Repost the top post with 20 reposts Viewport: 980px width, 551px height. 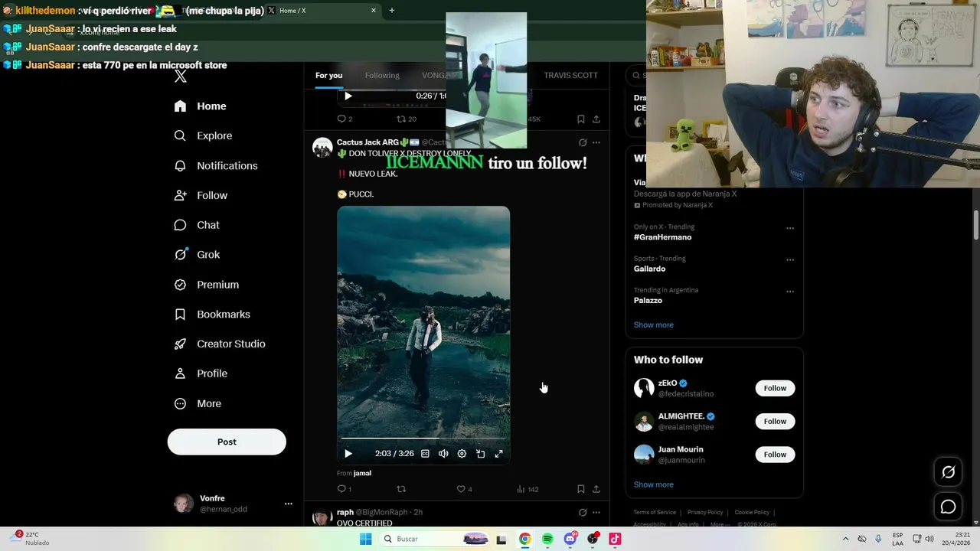(x=406, y=119)
